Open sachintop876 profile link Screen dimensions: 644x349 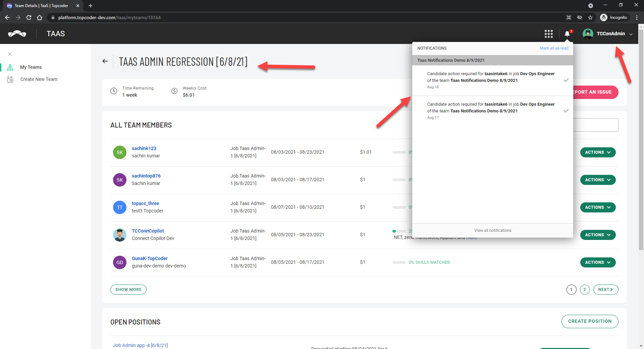(146, 176)
